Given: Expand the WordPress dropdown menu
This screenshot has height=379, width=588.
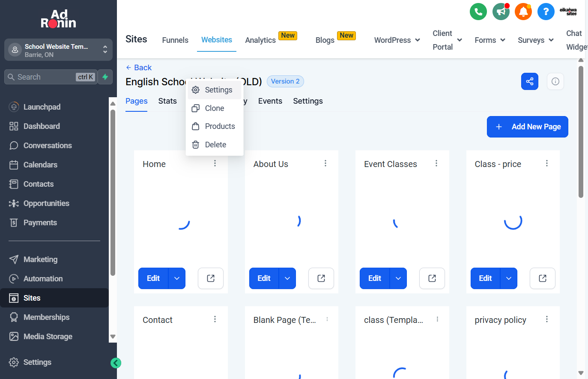Looking at the screenshot, I should [397, 40].
